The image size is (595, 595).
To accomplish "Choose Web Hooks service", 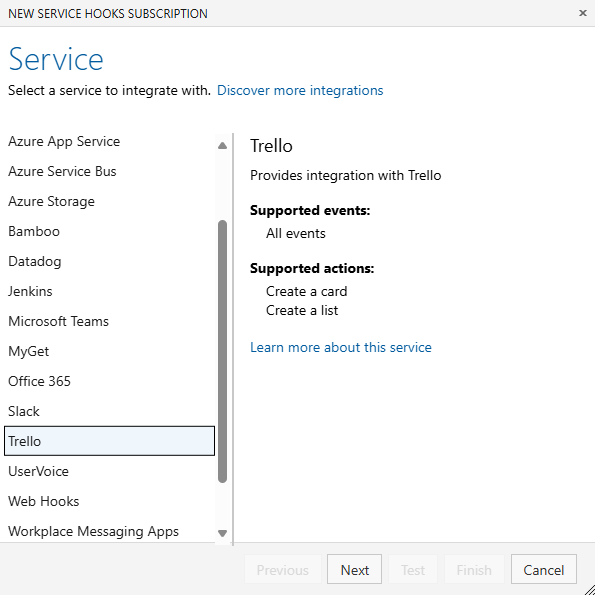I will tap(109, 501).
